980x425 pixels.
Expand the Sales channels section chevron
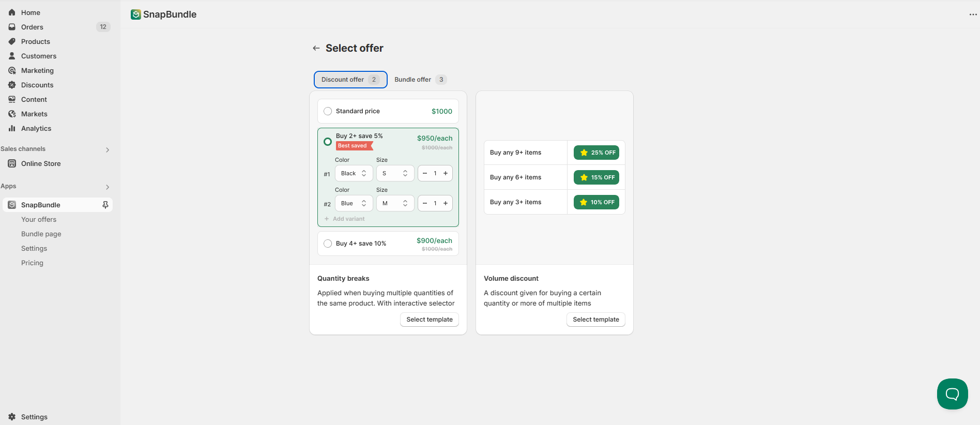[108, 150]
